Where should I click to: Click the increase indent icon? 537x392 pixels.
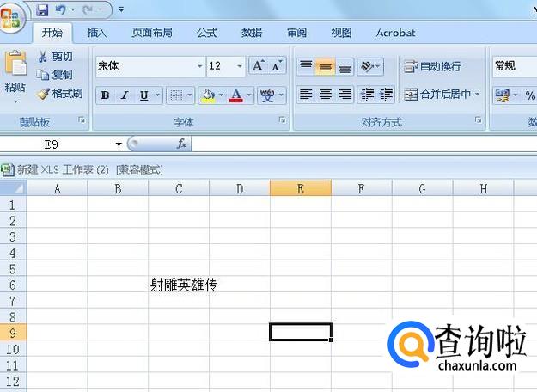pos(386,95)
